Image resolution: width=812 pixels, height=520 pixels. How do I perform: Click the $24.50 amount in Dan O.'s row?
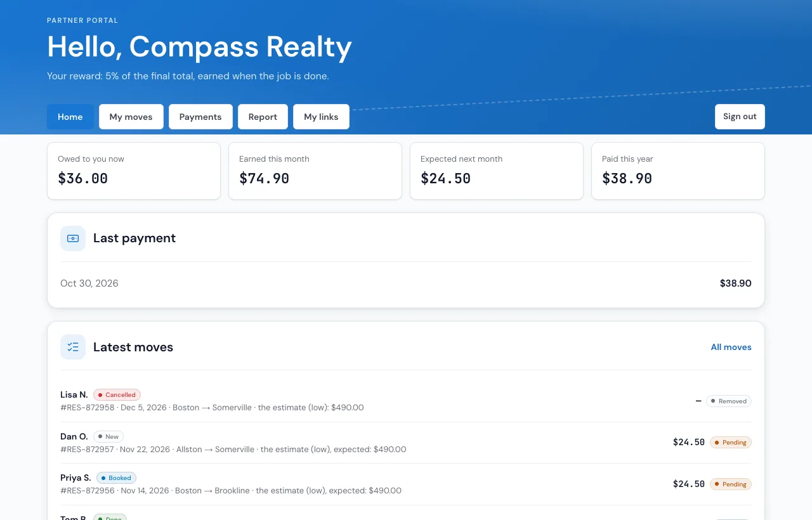[x=689, y=443]
